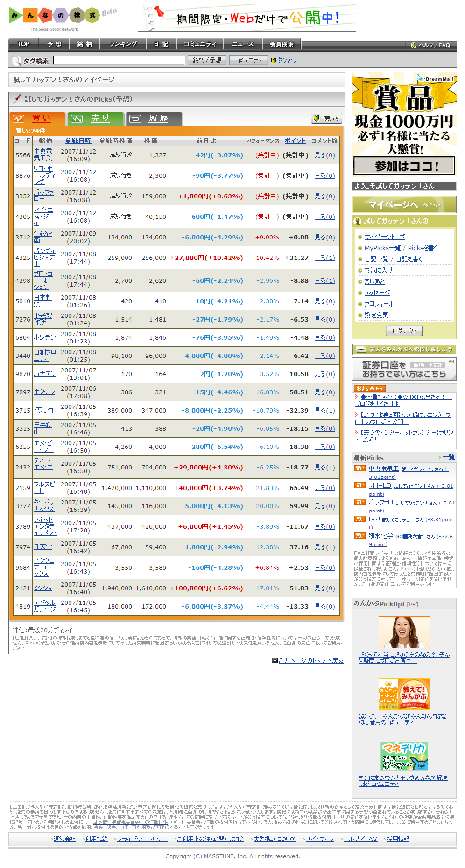Open the コミュニティ menu tab

point(200,44)
